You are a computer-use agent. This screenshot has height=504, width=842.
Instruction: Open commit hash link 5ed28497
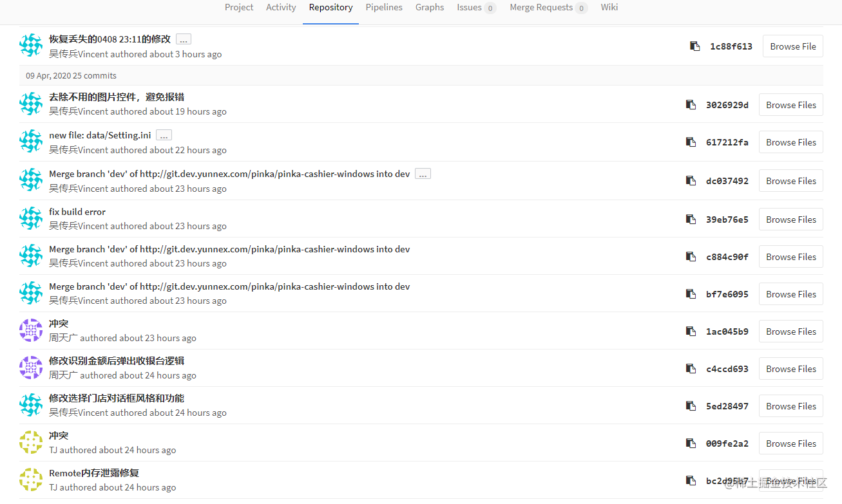tap(727, 406)
